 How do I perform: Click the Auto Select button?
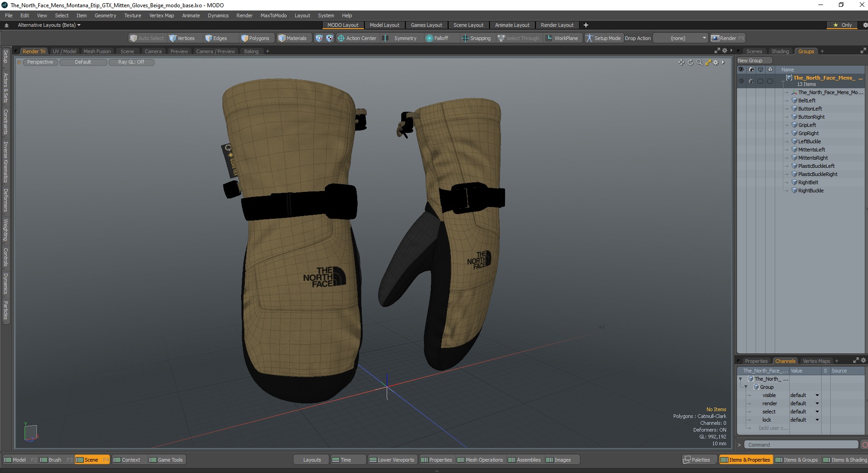click(147, 38)
